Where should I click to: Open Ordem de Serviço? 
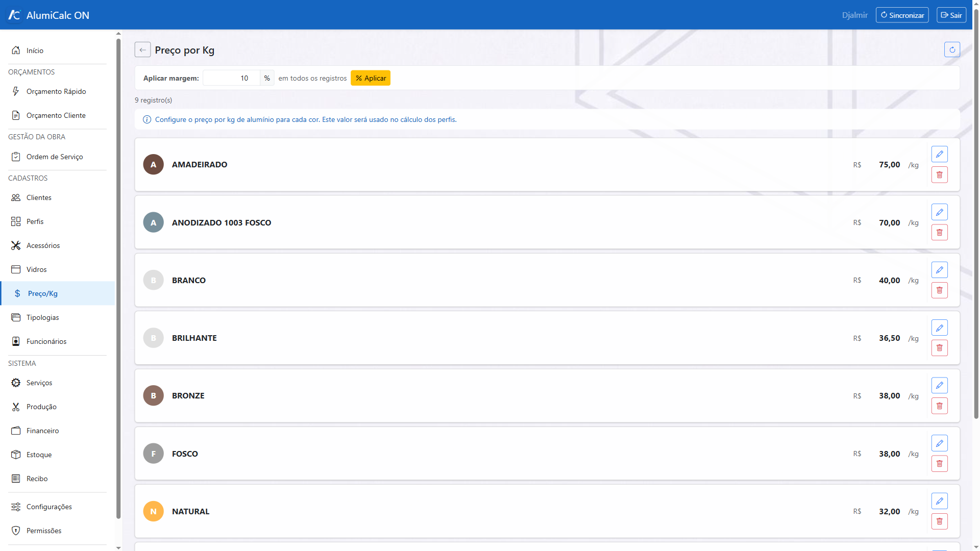point(57,157)
